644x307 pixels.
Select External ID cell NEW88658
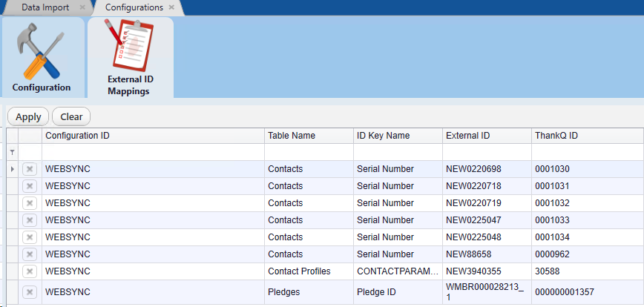point(487,254)
